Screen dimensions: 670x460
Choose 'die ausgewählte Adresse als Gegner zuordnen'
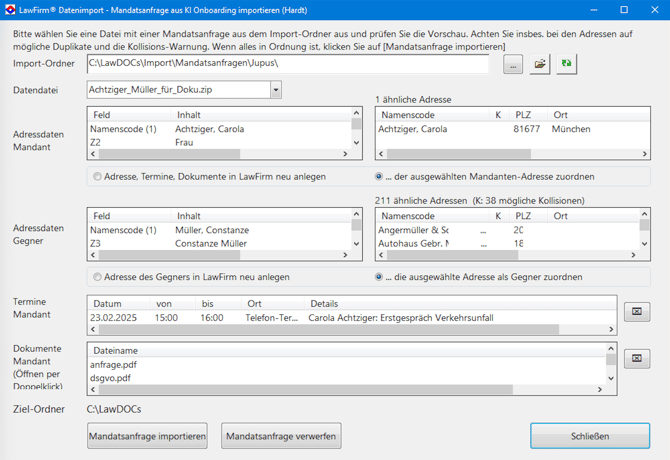380,277
